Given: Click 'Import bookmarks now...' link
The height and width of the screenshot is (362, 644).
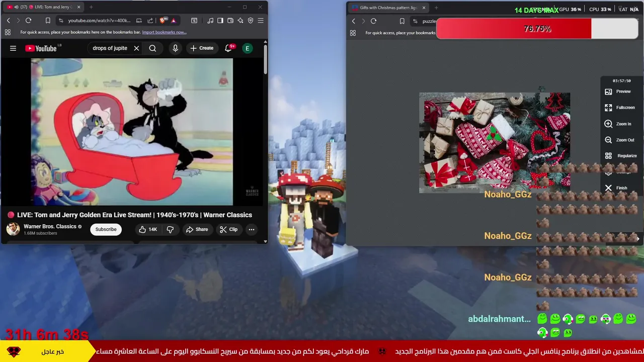Looking at the screenshot, I should pos(164,32).
